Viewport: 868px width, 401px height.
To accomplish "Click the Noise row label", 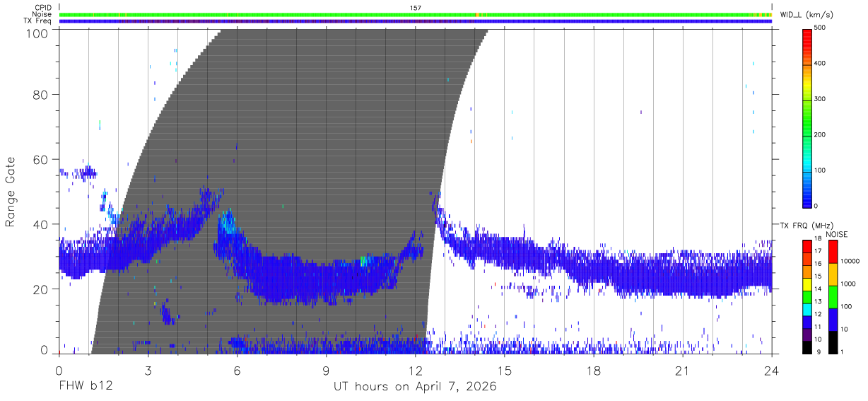I will click(42, 14).
